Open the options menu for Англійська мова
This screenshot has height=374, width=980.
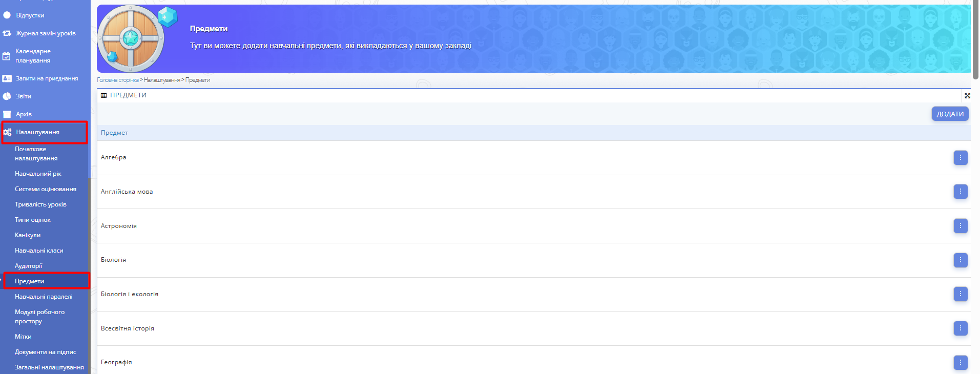click(960, 192)
